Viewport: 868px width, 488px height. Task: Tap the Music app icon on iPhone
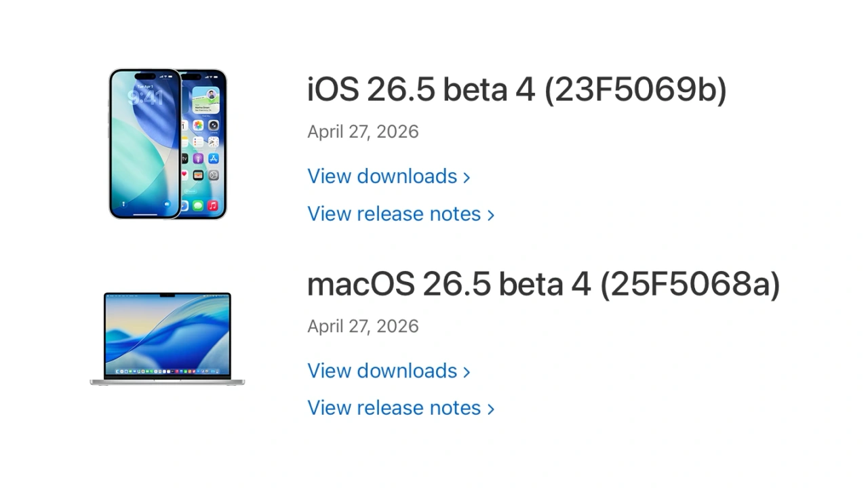[x=213, y=205]
